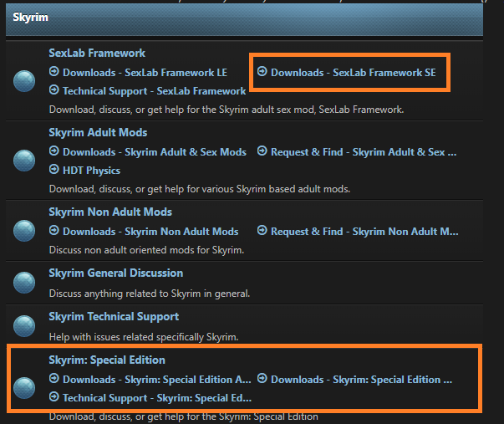Click the blue orb beside Skyrim General Discussion
The width and height of the screenshot is (504, 424).
(24, 283)
